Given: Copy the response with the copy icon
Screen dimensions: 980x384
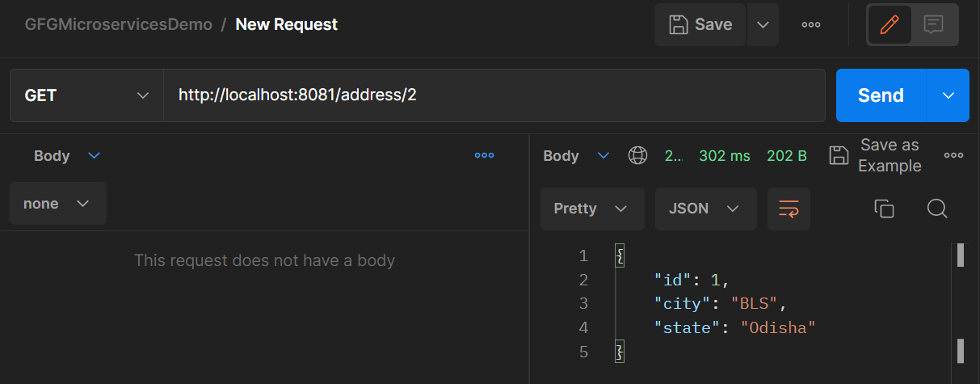Looking at the screenshot, I should coord(884,209).
